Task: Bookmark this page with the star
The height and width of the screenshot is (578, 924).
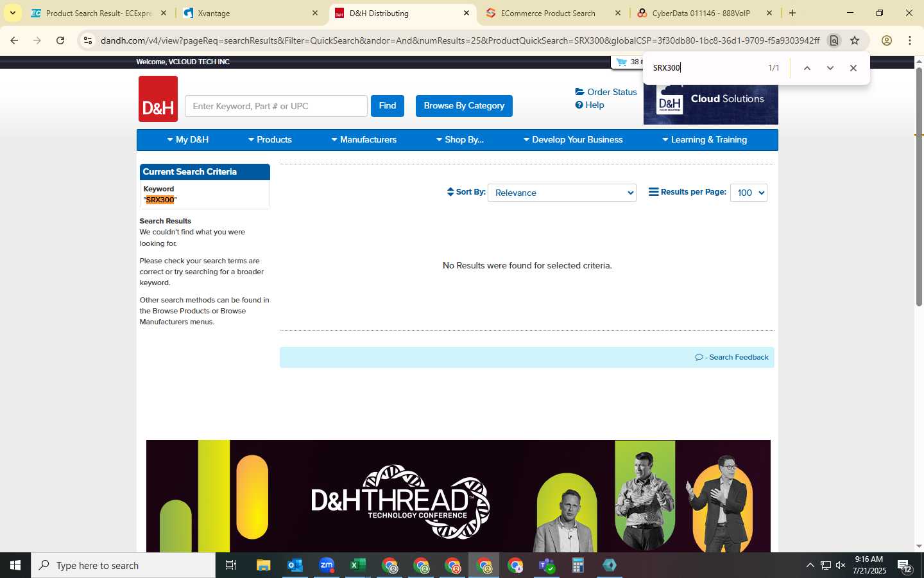Action: pos(855,40)
